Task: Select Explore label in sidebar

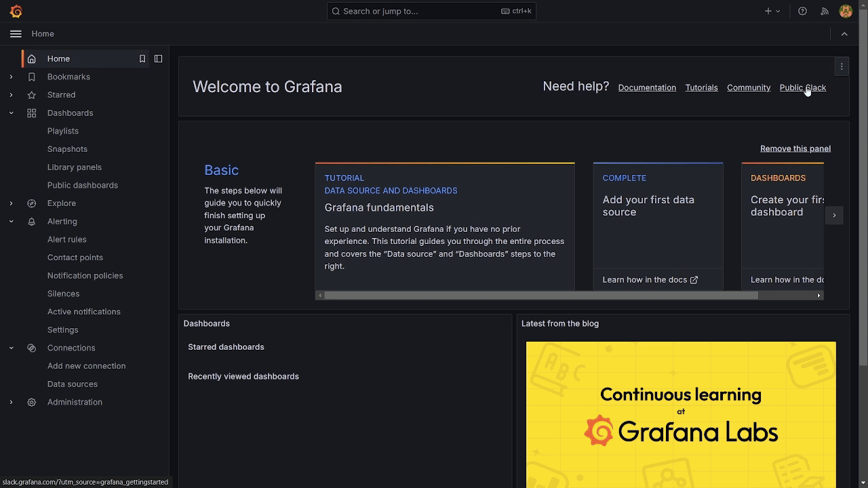Action: coord(62,203)
